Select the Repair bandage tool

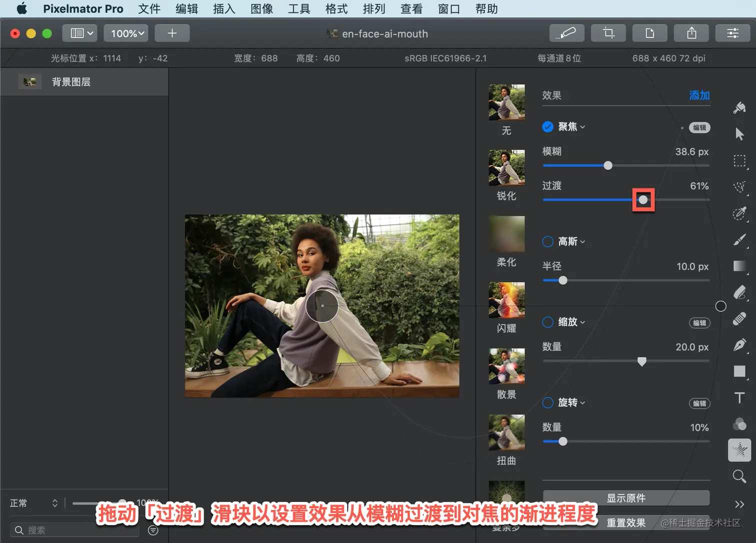(739, 318)
